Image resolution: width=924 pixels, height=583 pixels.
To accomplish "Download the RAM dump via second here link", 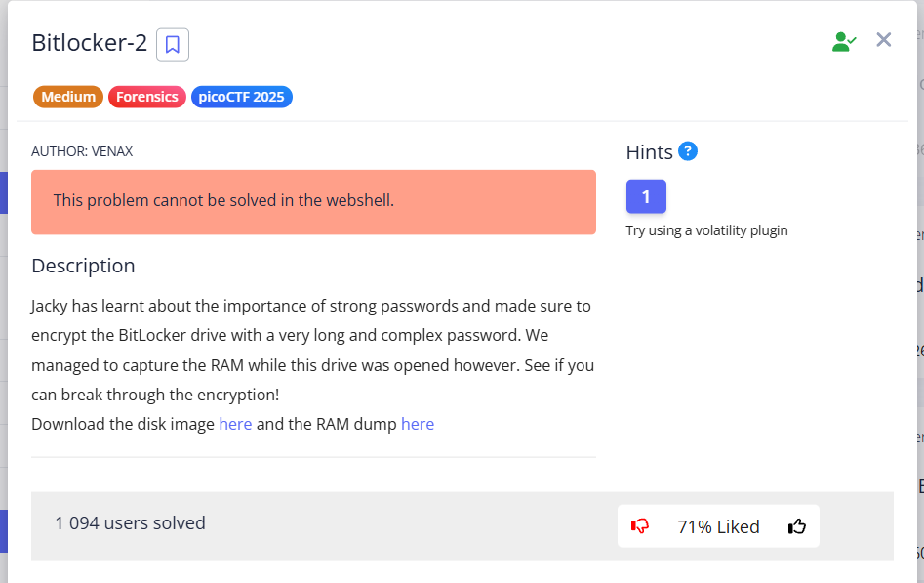I will tap(418, 424).
